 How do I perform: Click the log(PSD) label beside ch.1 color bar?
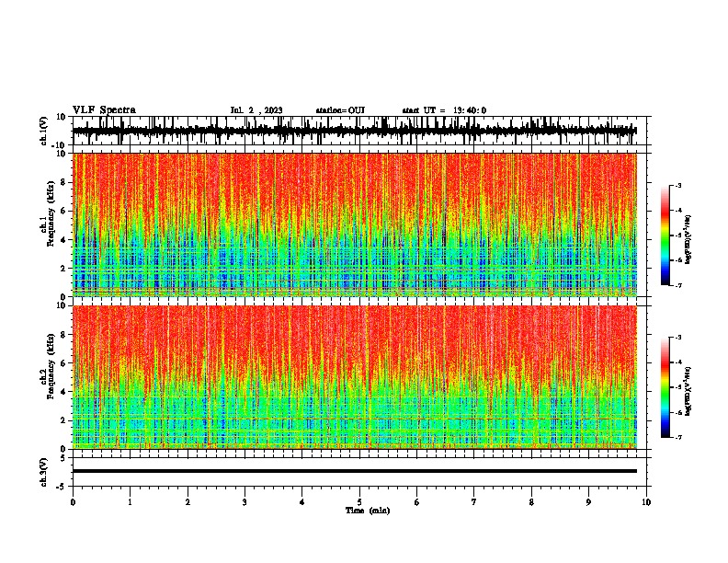[x=688, y=240]
